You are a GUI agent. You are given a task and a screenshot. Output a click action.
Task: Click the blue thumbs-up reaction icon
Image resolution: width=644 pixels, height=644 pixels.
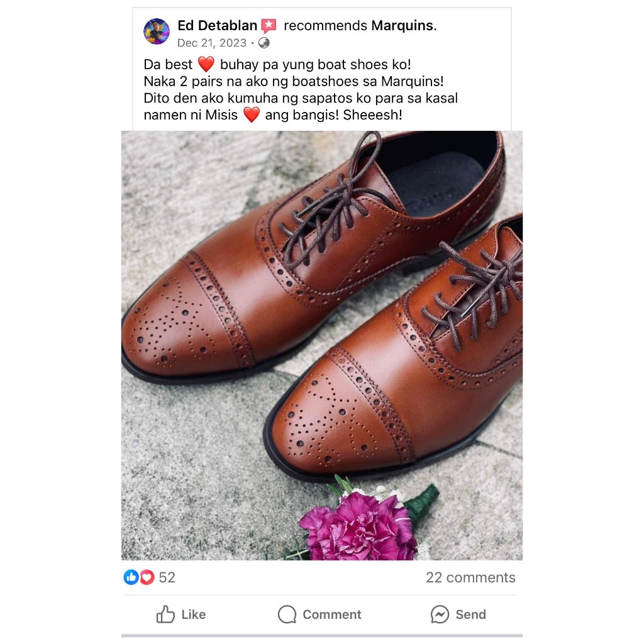131,577
